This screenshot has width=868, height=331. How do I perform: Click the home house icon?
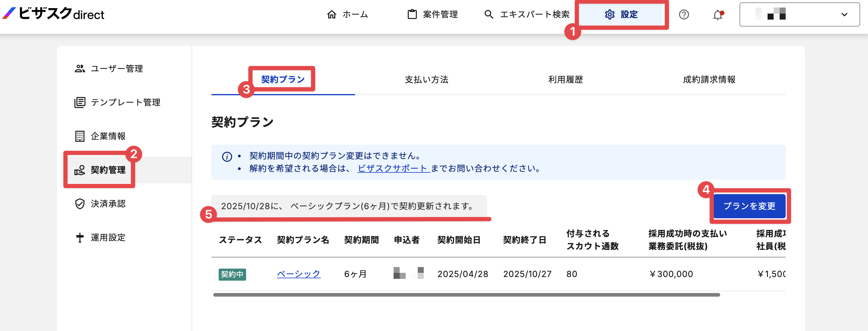(x=331, y=14)
